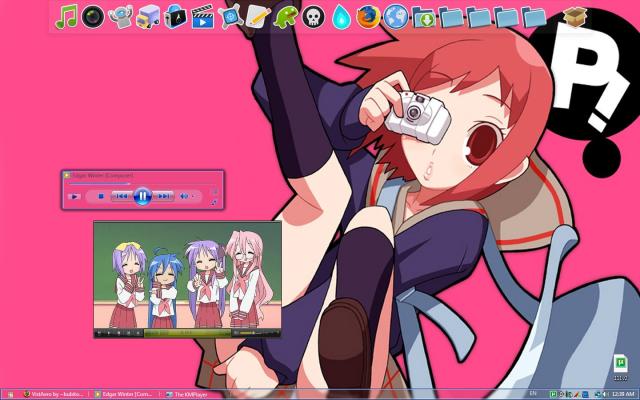This screenshot has height=400, width=640.
Task: Switch to Edgar Winter taskbar window
Action: point(123,394)
